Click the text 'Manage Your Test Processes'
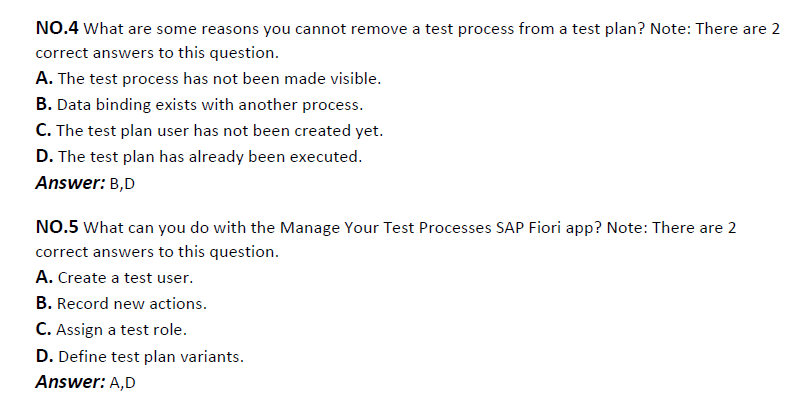Image resolution: width=797 pixels, height=402 pixels. (x=386, y=228)
